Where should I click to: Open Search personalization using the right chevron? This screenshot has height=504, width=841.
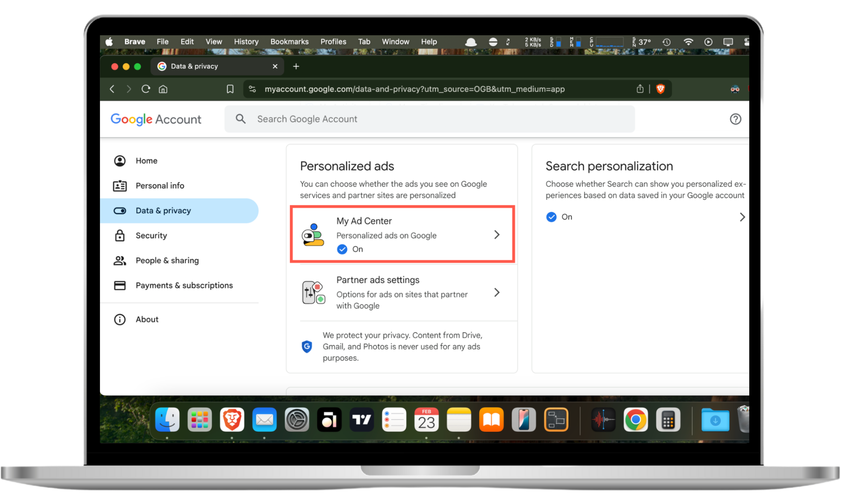coord(742,217)
